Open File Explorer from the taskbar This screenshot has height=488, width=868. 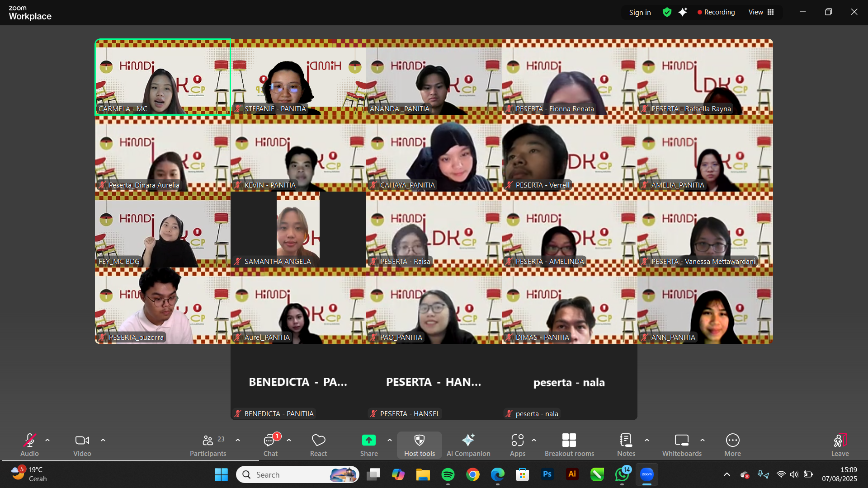click(x=423, y=474)
